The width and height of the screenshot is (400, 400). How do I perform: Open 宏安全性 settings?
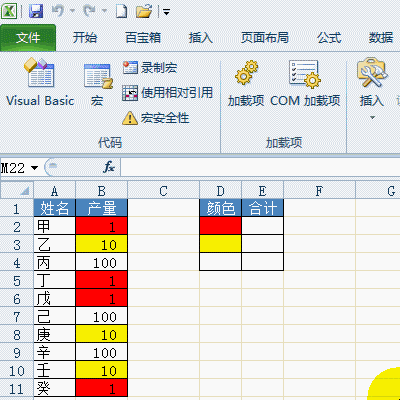pos(156,118)
